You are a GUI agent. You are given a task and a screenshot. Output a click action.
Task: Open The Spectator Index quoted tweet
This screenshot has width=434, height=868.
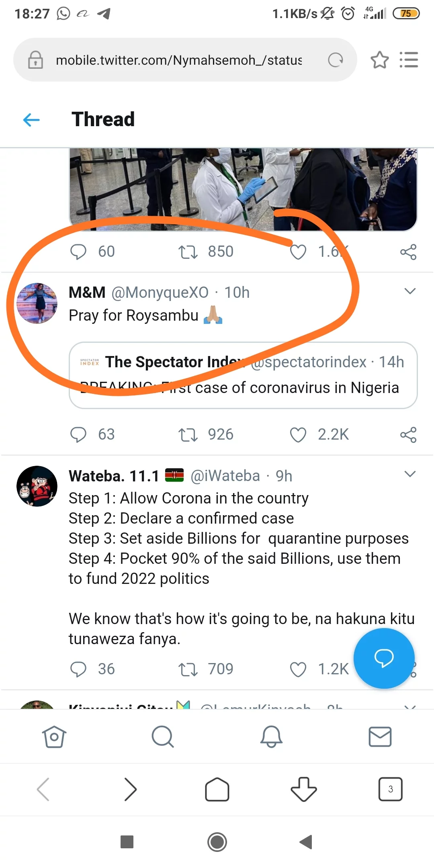(243, 375)
